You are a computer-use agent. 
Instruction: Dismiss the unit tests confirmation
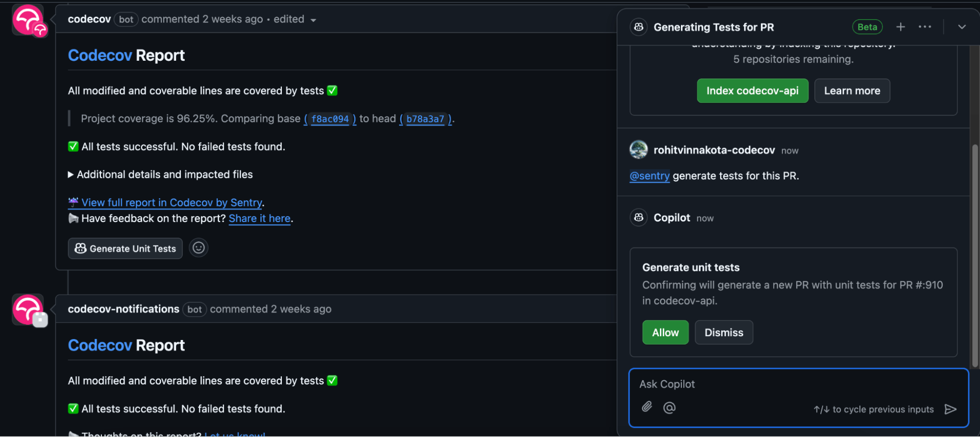coord(724,332)
